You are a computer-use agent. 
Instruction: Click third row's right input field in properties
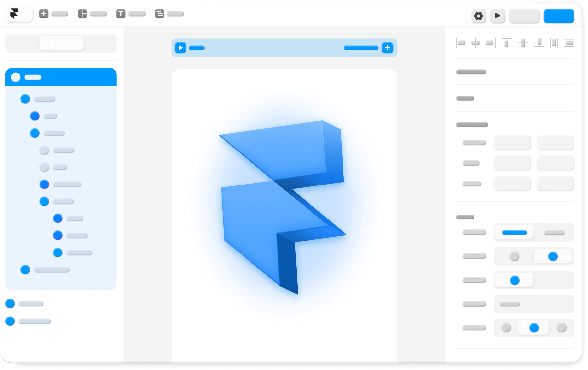click(555, 184)
